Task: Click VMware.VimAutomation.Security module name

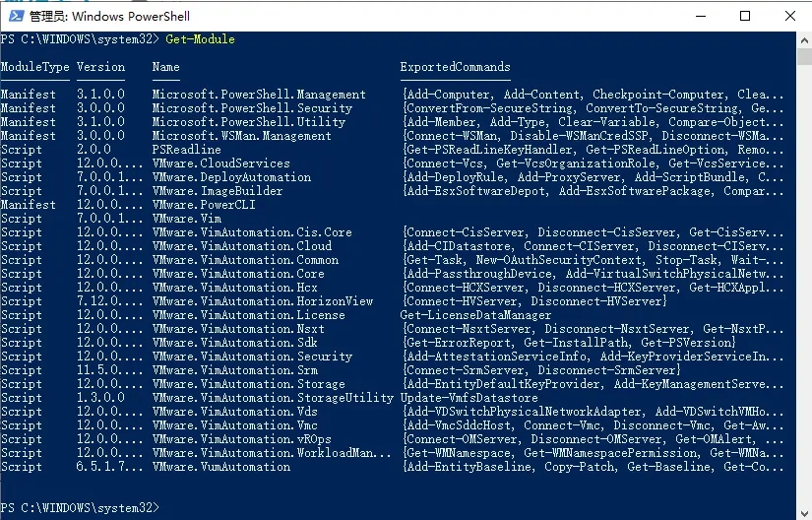Action: click(252, 357)
